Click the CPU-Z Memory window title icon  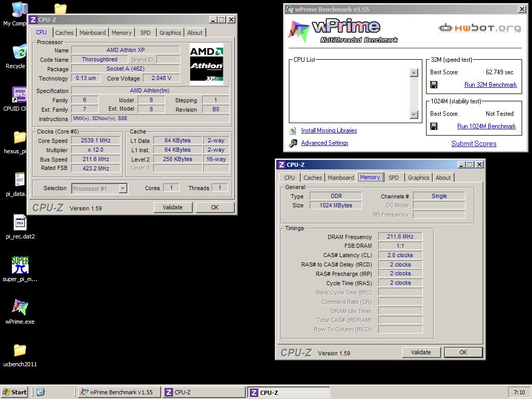(281, 165)
